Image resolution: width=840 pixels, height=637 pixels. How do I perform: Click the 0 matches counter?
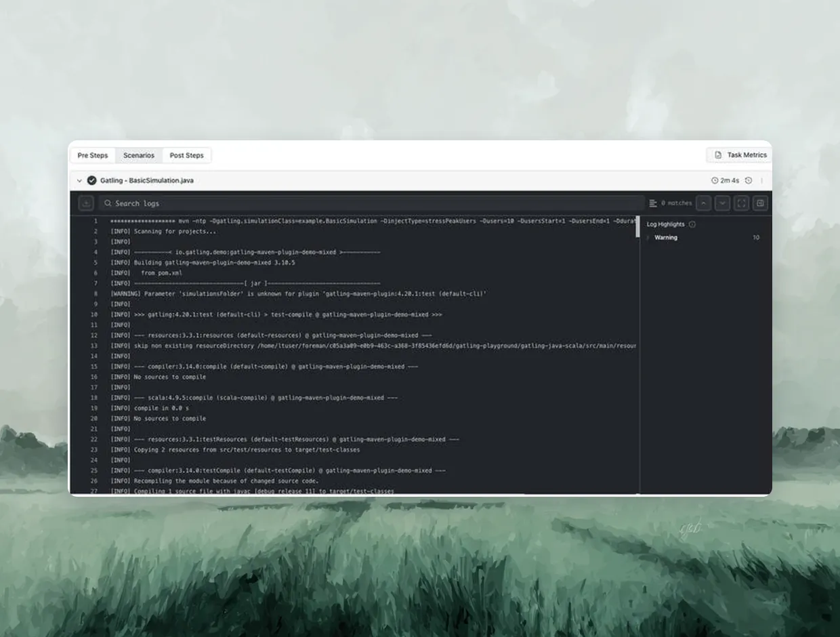[677, 203]
